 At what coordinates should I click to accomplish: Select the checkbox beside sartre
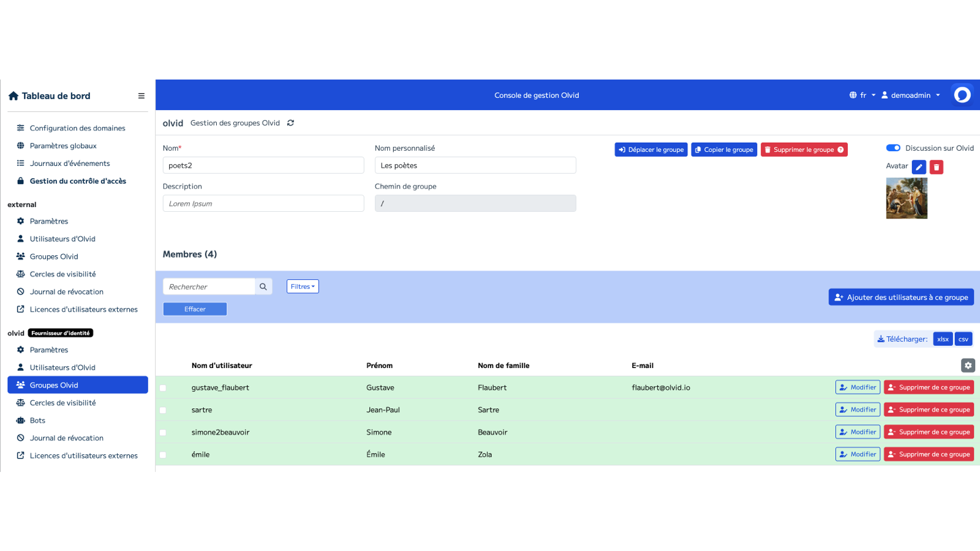coord(163,410)
